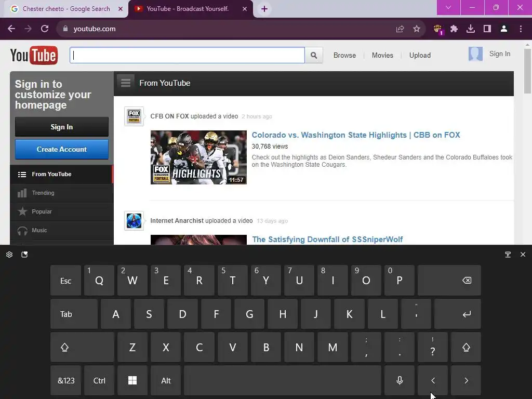Image resolution: width=532 pixels, height=399 pixels.
Task: Toggle the browser side panel icon
Action: (487, 29)
